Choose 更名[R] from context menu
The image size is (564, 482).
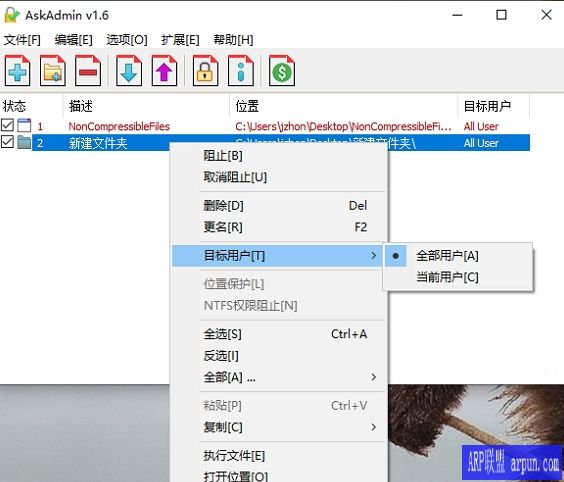pos(277,227)
